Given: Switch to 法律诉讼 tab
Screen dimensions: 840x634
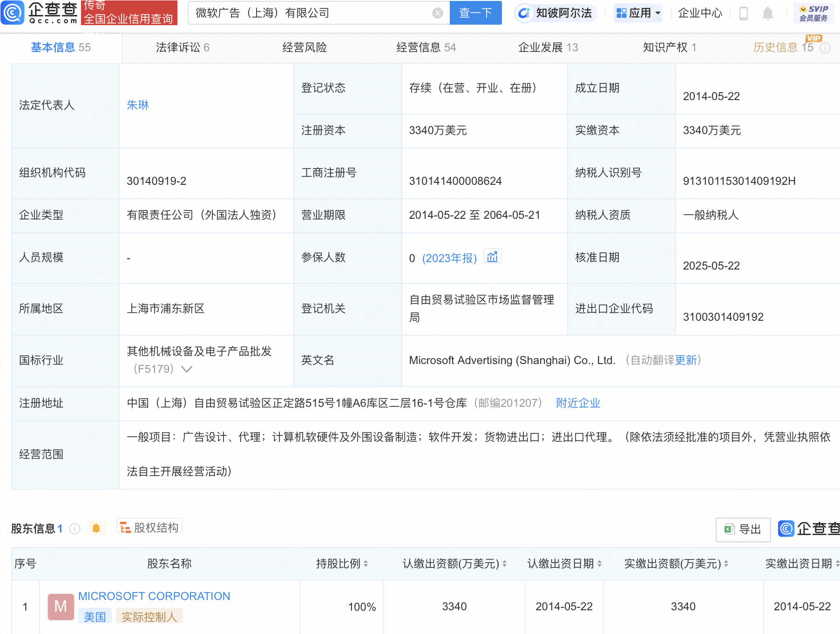Looking at the screenshot, I should (183, 47).
